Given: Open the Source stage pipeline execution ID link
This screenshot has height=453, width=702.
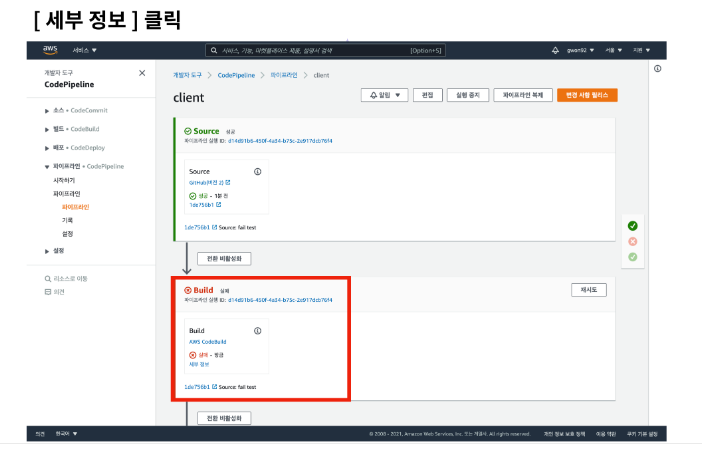Looking at the screenshot, I should (x=280, y=141).
